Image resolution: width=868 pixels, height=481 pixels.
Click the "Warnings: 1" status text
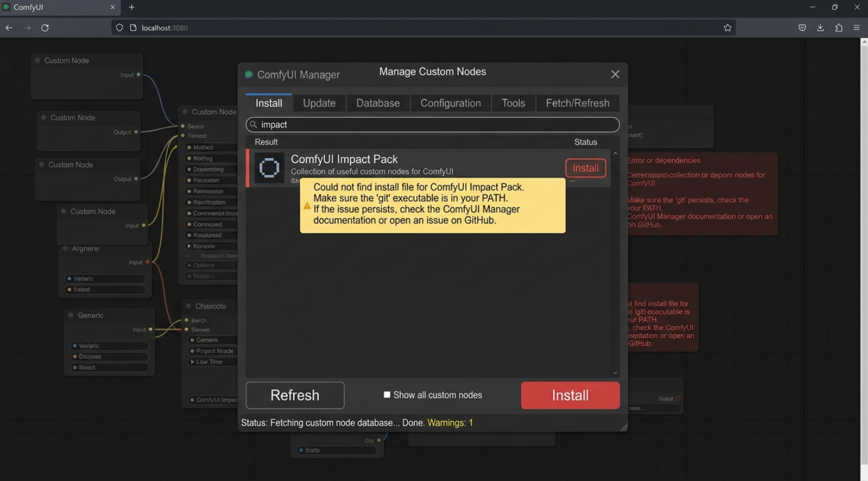coord(450,423)
